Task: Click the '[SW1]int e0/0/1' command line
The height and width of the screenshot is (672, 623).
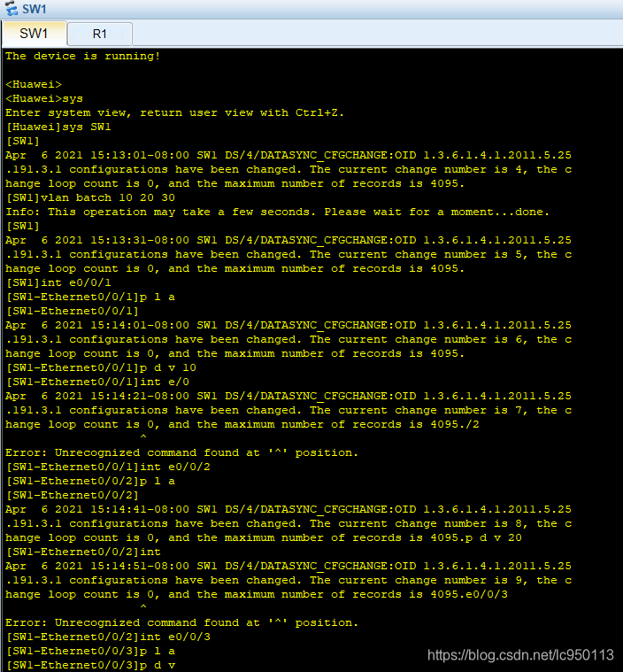Action: (x=58, y=282)
